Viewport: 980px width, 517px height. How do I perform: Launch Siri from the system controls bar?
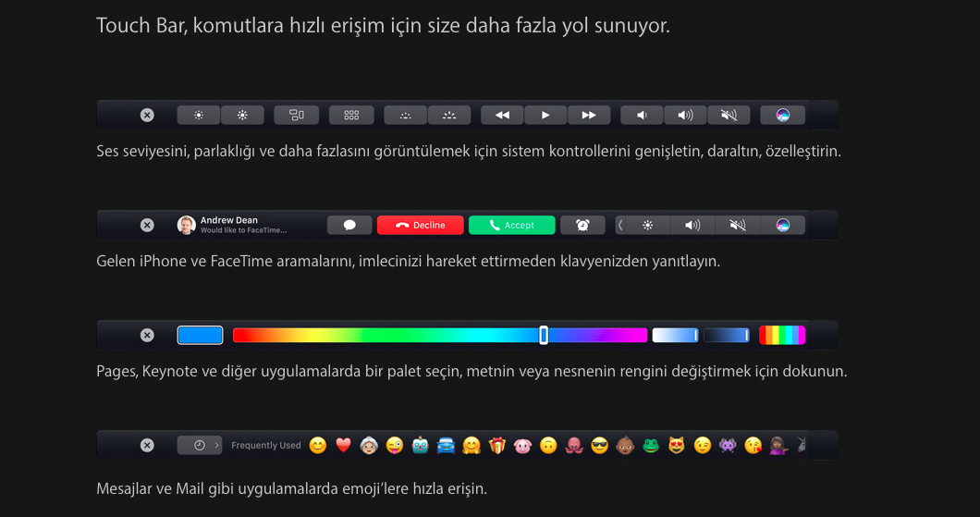point(782,115)
